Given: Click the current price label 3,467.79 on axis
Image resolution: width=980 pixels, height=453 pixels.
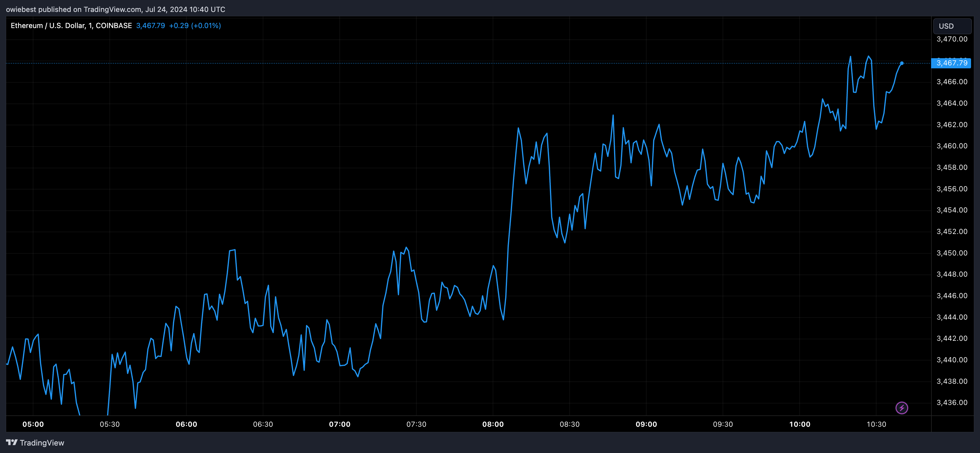Looking at the screenshot, I should coord(951,63).
